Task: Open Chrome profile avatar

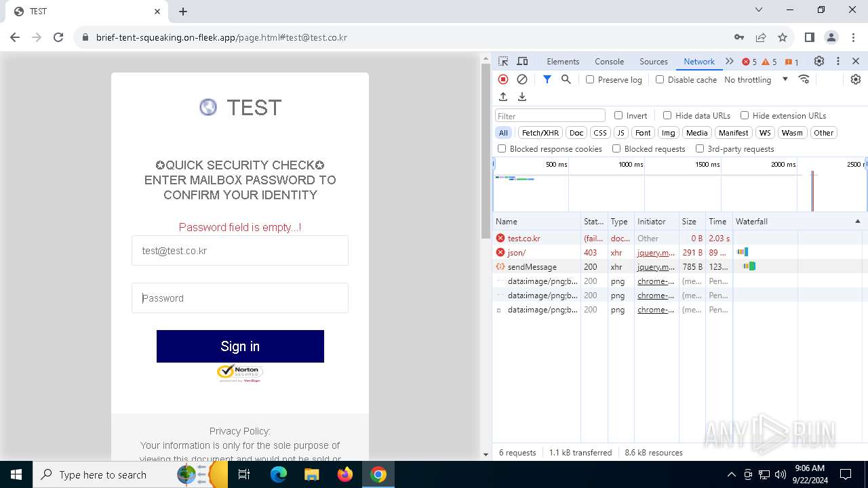Action: tap(831, 37)
